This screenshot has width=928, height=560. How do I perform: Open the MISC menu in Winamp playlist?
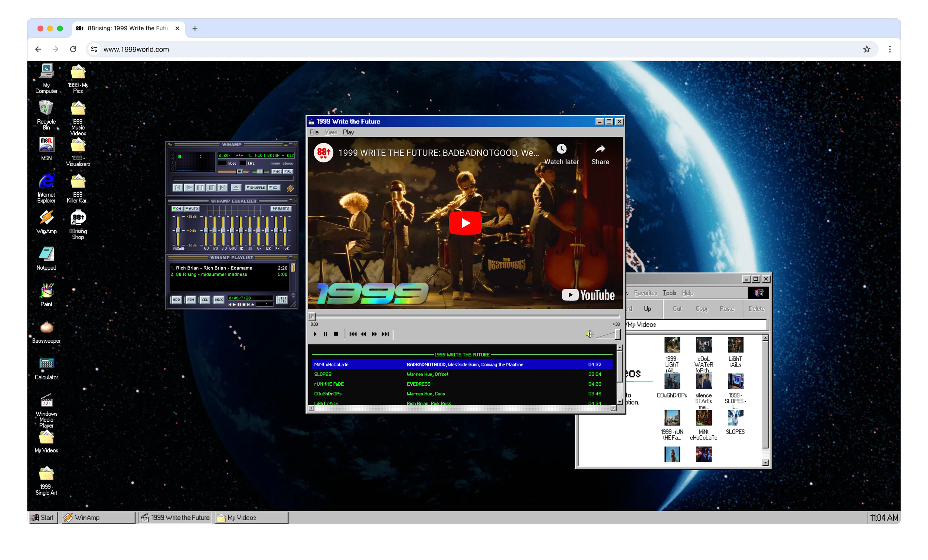218,300
